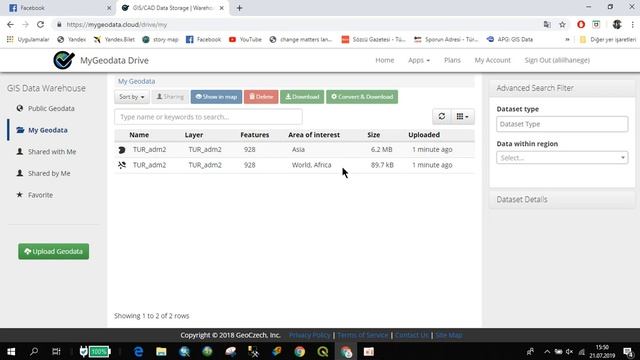This screenshot has width=640, height=360.
Task: Sort table by Features column
Action: point(255,135)
